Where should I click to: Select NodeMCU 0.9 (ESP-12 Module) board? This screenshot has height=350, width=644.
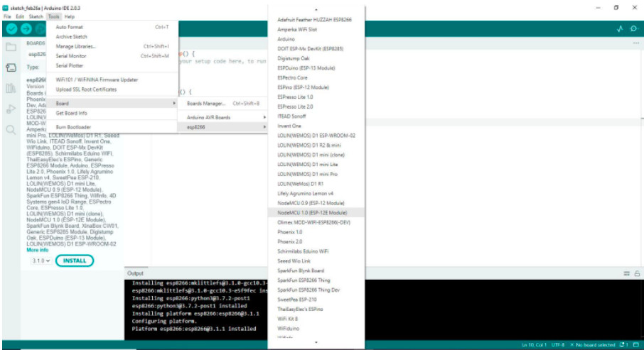tap(316, 203)
